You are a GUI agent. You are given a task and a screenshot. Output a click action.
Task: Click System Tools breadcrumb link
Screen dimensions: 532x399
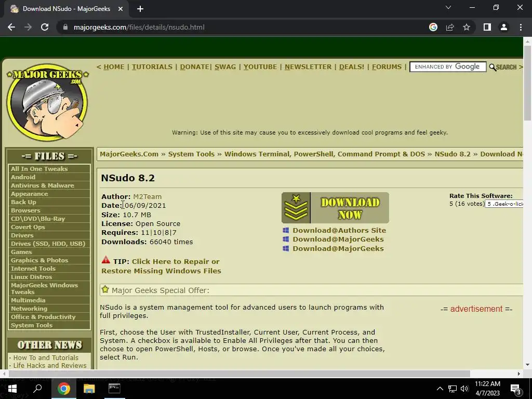[x=191, y=154]
